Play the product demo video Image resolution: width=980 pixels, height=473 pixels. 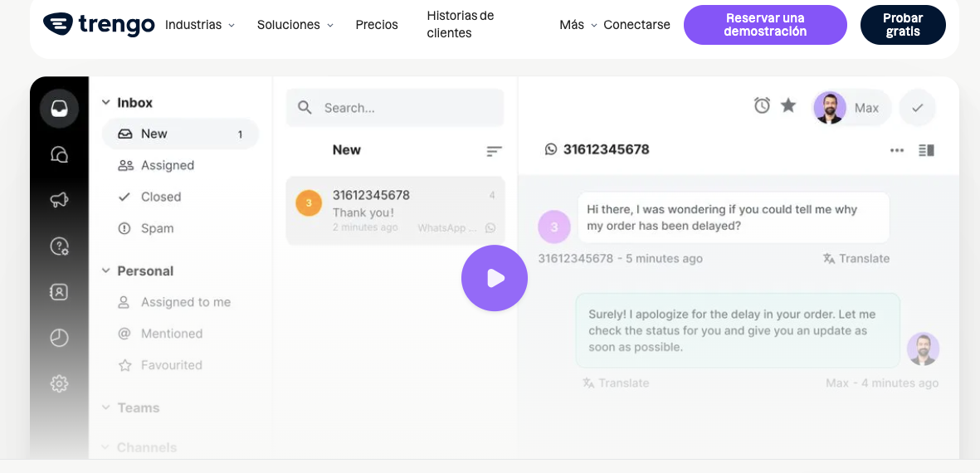[x=495, y=278]
